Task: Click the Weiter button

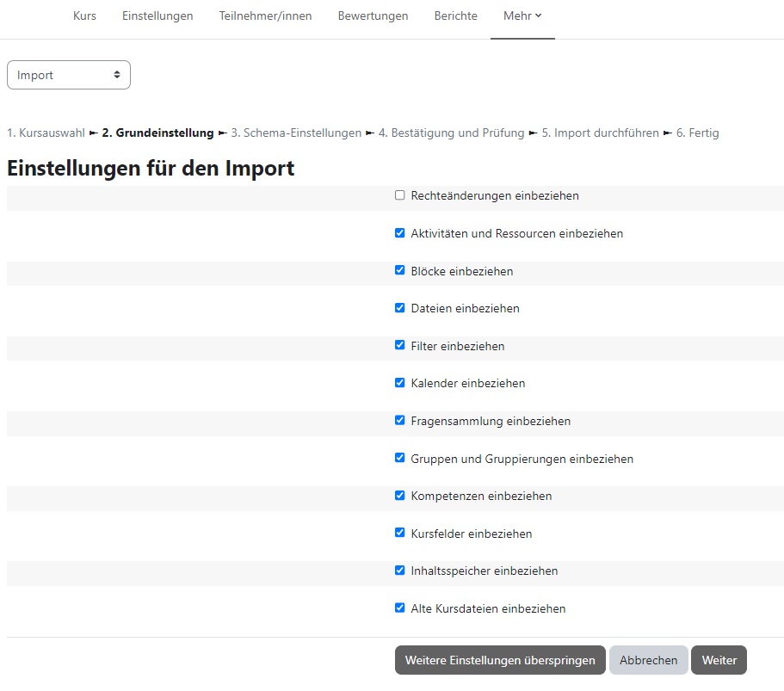Action: tap(719, 660)
